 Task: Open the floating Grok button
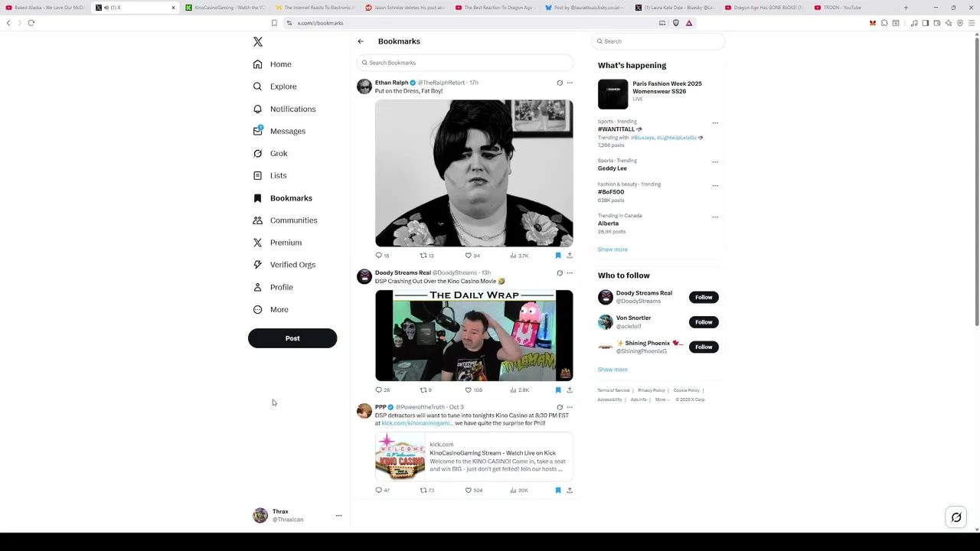click(x=956, y=517)
